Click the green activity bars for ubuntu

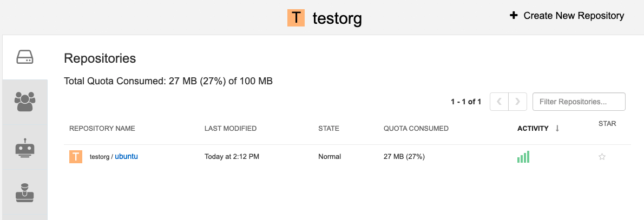523,157
